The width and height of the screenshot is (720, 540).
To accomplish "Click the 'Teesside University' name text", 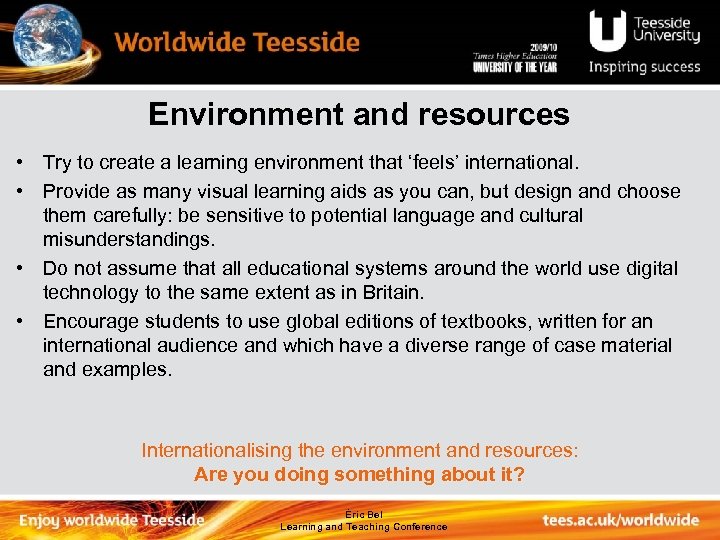I will (666, 29).
